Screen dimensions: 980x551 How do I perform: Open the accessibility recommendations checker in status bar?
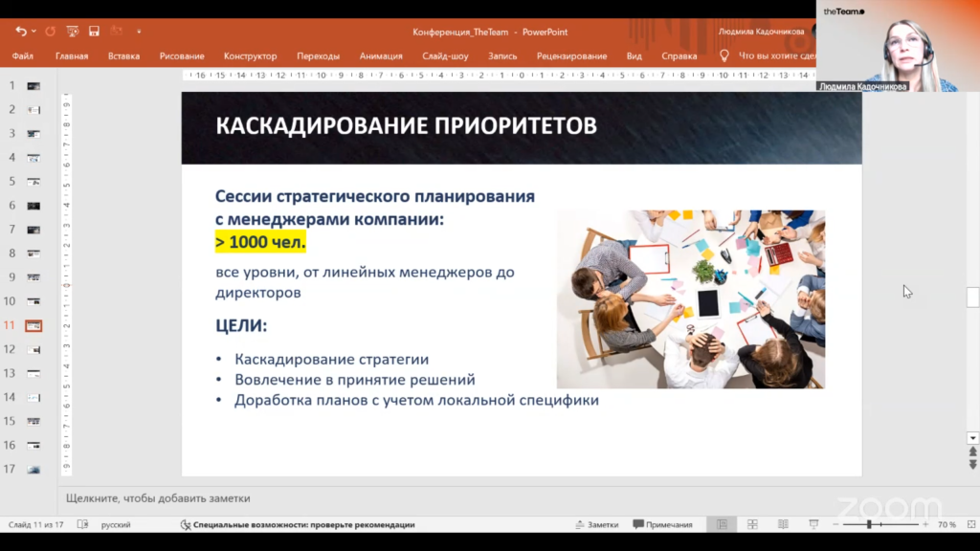click(298, 525)
